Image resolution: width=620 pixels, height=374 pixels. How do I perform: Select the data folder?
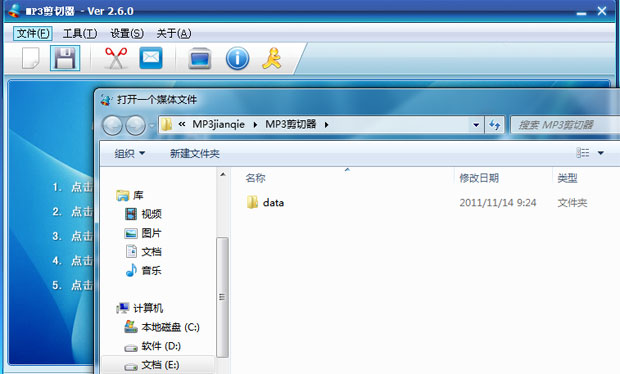click(x=265, y=202)
